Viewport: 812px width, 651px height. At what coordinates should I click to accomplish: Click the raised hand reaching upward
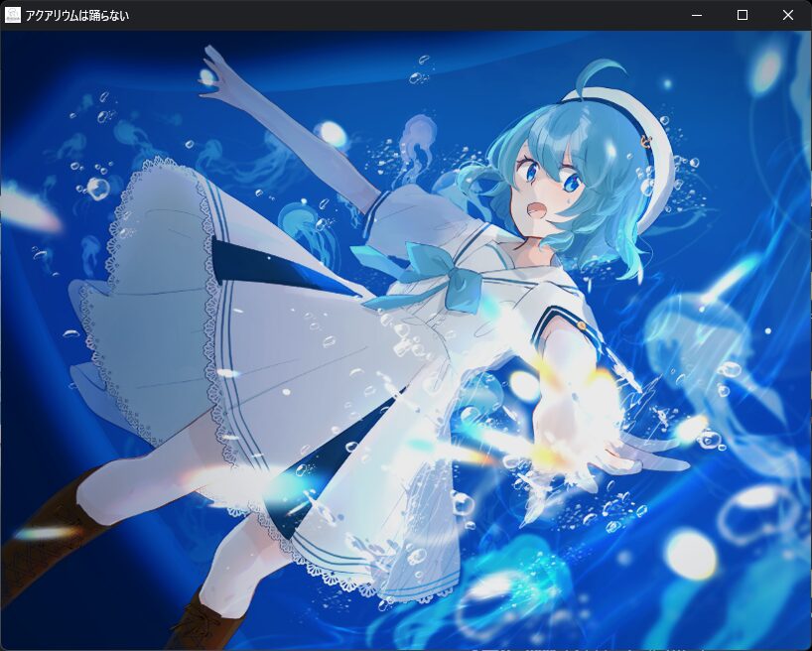click(x=220, y=74)
